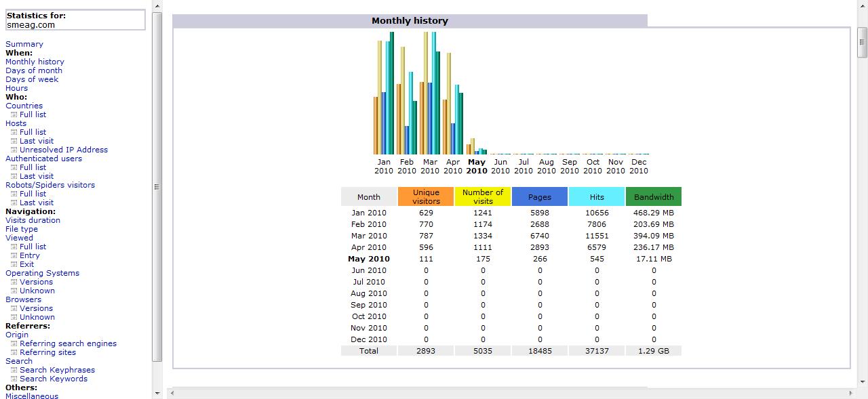Select the bold May 2010 row label

click(369, 259)
